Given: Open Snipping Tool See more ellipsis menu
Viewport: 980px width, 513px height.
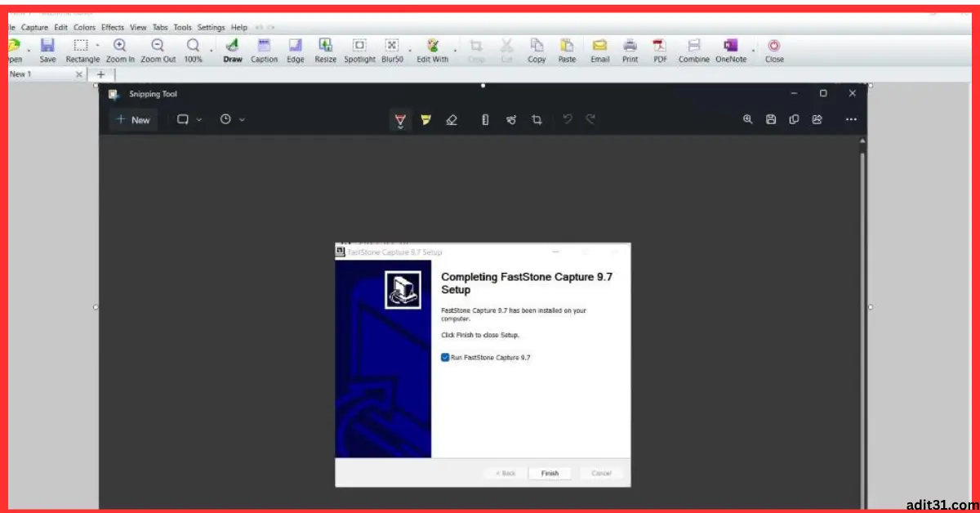Looking at the screenshot, I should (x=851, y=119).
